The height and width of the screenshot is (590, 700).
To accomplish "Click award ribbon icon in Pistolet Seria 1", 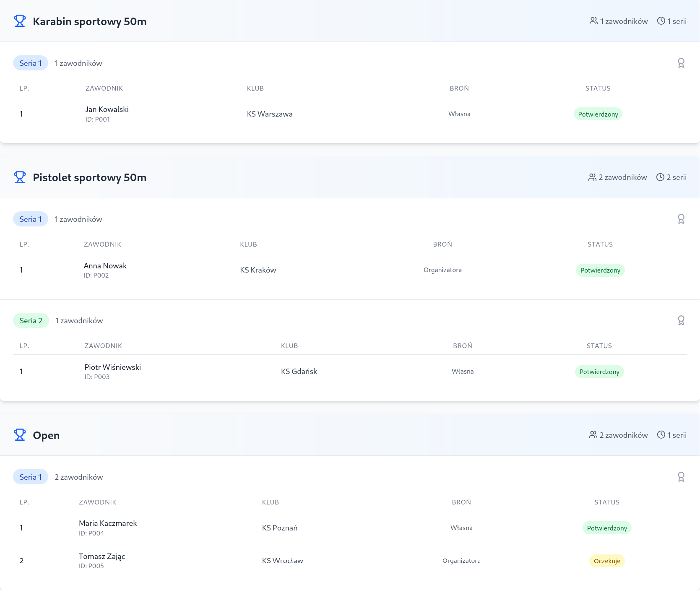I will (x=681, y=219).
